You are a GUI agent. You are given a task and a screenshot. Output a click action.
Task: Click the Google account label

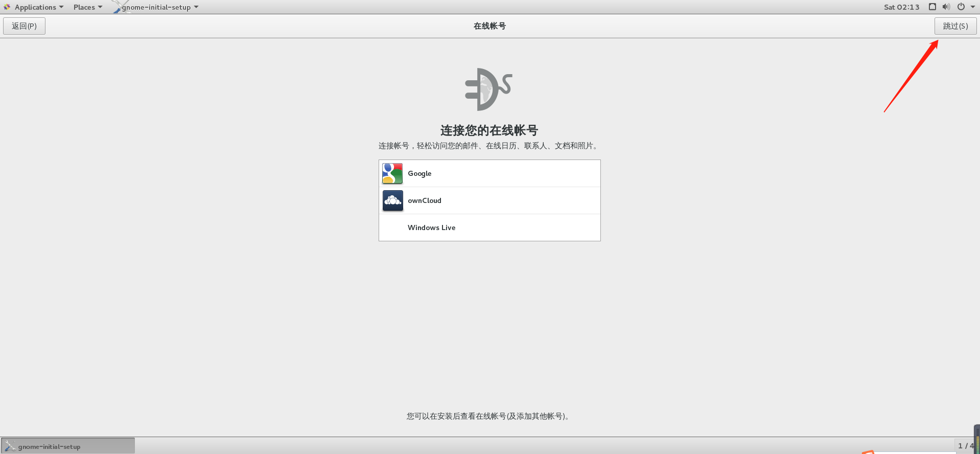pos(419,173)
